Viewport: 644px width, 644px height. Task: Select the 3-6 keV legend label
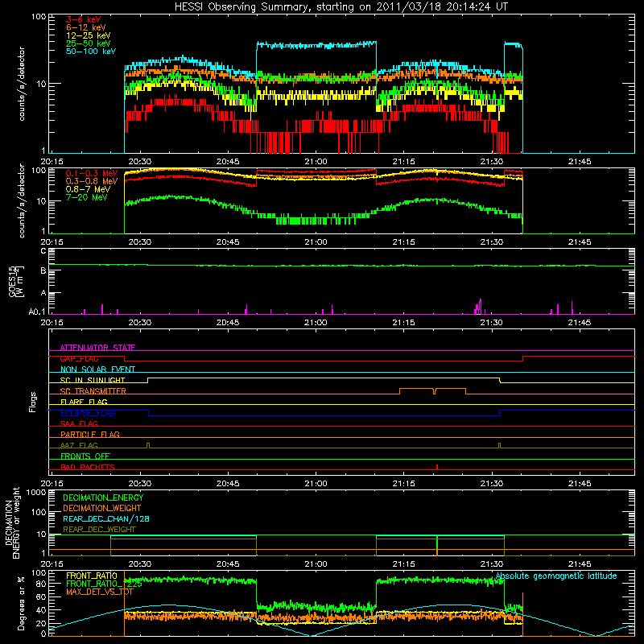coord(83,19)
